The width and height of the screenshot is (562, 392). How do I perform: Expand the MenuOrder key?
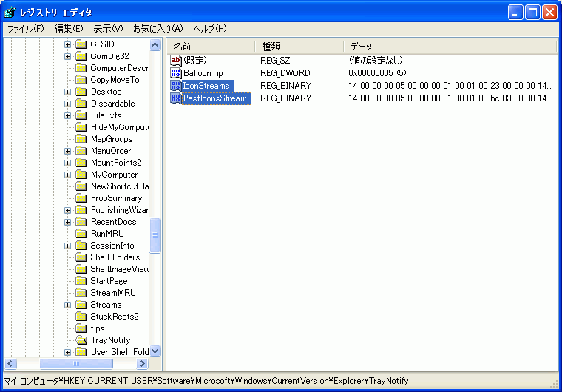coord(67,151)
